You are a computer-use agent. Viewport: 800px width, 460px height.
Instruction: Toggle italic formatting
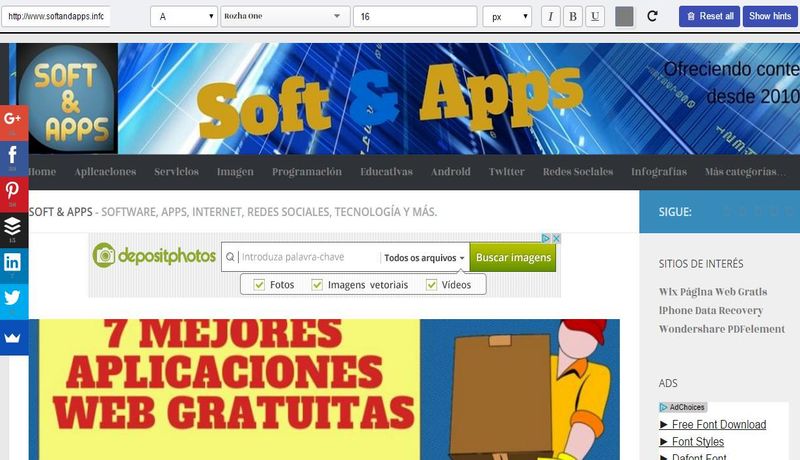(551, 17)
